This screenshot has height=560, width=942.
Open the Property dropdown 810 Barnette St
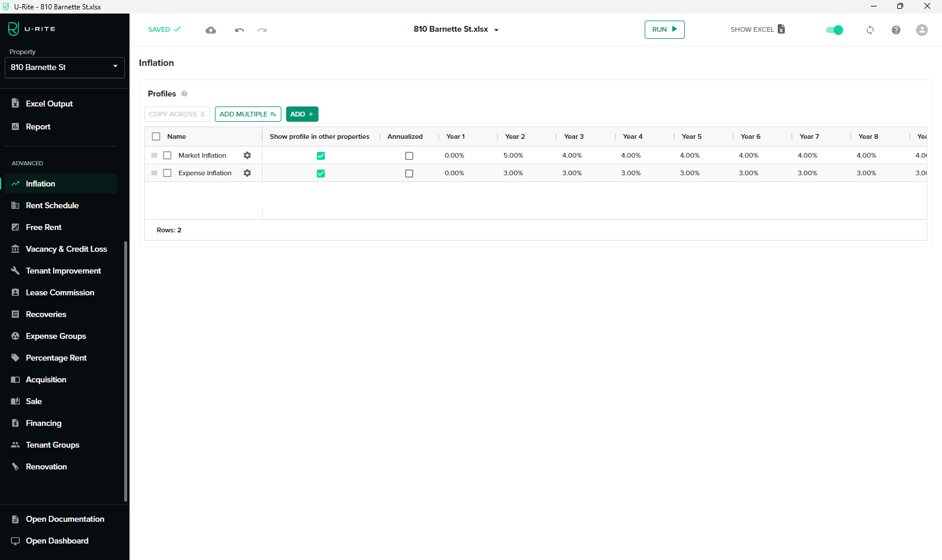click(65, 67)
